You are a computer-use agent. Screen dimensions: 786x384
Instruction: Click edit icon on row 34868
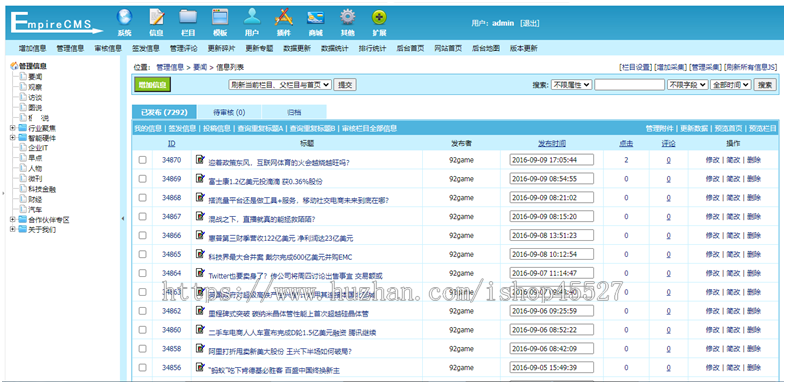coord(200,198)
